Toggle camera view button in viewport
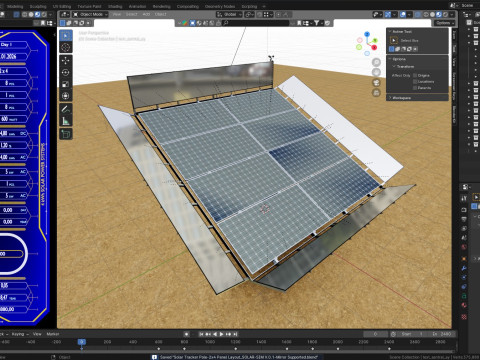This screenshot has width=480, height=360. click(x=376, y=83)
